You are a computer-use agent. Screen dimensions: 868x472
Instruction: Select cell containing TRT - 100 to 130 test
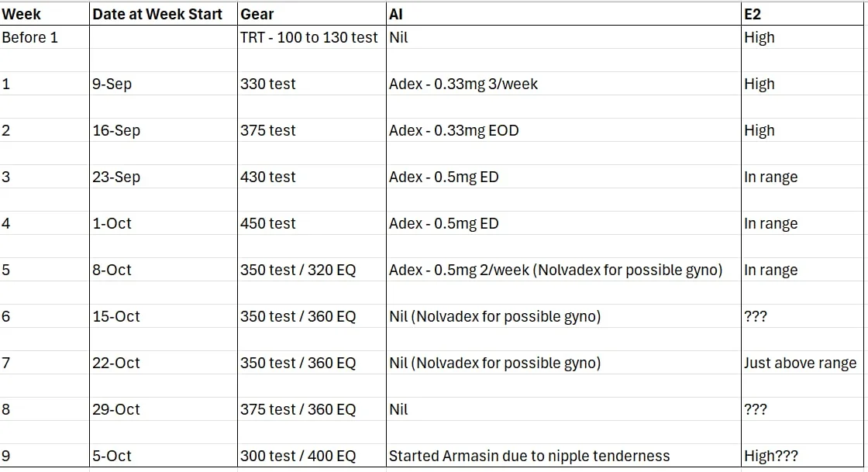point(312,37)
